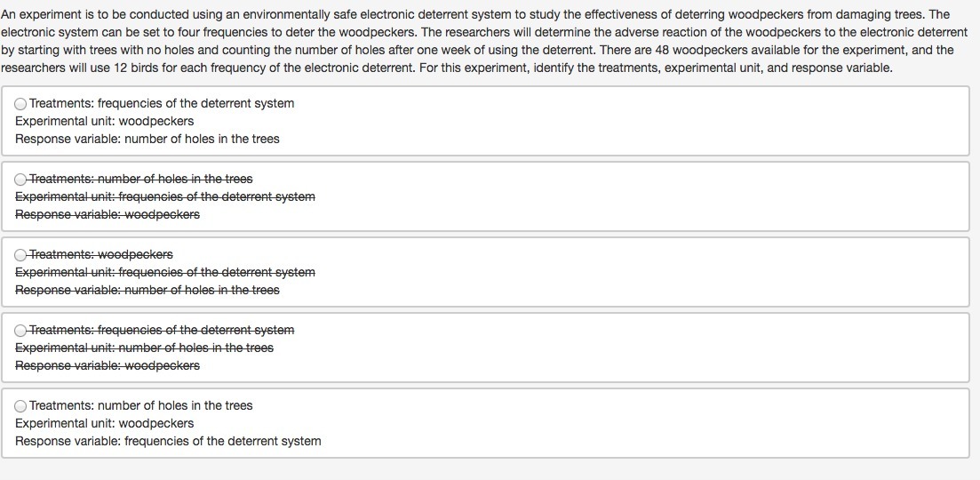Click last option's 'Treatments: number of holes in the trees' label
Viewport: 980px width, 480px height.
pyautogui.click(x=141, y=405)
